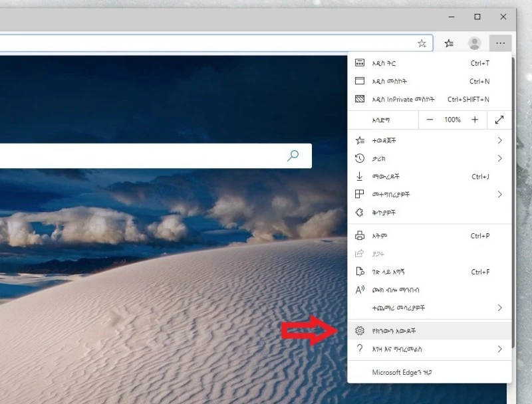Screen dimensions: 532x404
Task: Open Downloads via the down-arrow icon
Action: pyautogui.click(x=359, y=176)
